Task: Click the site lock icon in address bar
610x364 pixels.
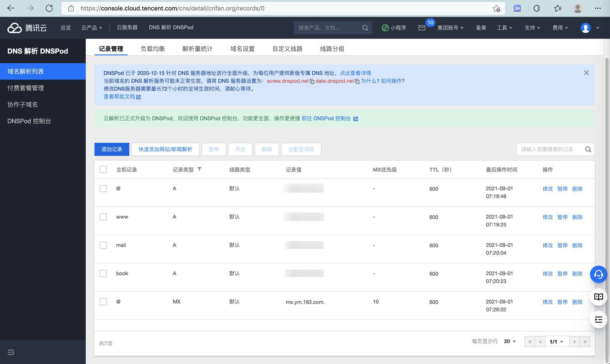Action: (x=71, y=8)
